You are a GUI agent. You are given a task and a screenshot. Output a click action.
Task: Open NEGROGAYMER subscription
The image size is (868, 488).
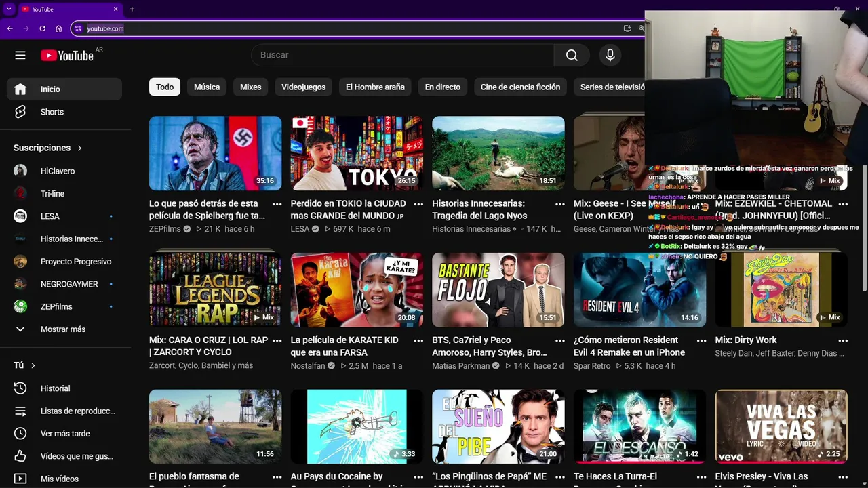tap(64, 284)
